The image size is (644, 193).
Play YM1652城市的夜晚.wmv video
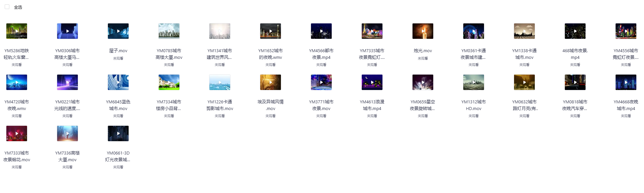(x=271, y=31)
